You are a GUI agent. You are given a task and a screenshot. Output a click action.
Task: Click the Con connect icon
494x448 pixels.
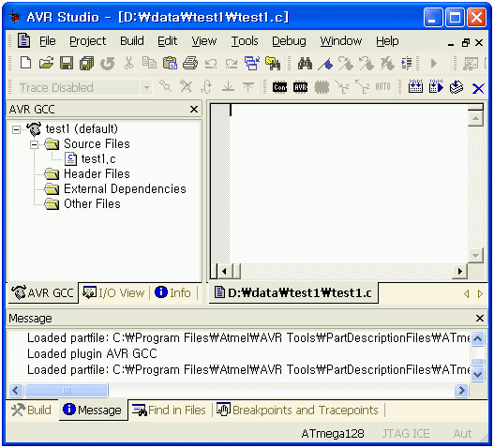point(279,86)
